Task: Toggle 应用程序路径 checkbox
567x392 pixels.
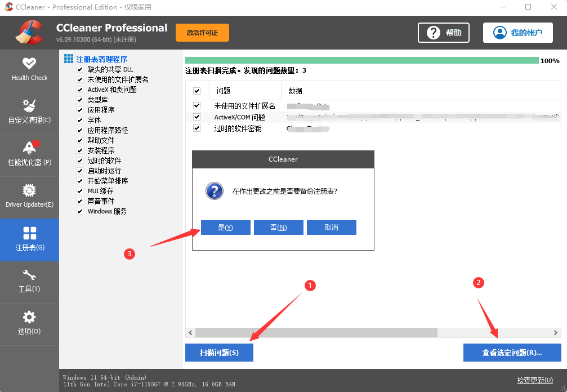Action: pyautogui.click(x=80, y=130)
